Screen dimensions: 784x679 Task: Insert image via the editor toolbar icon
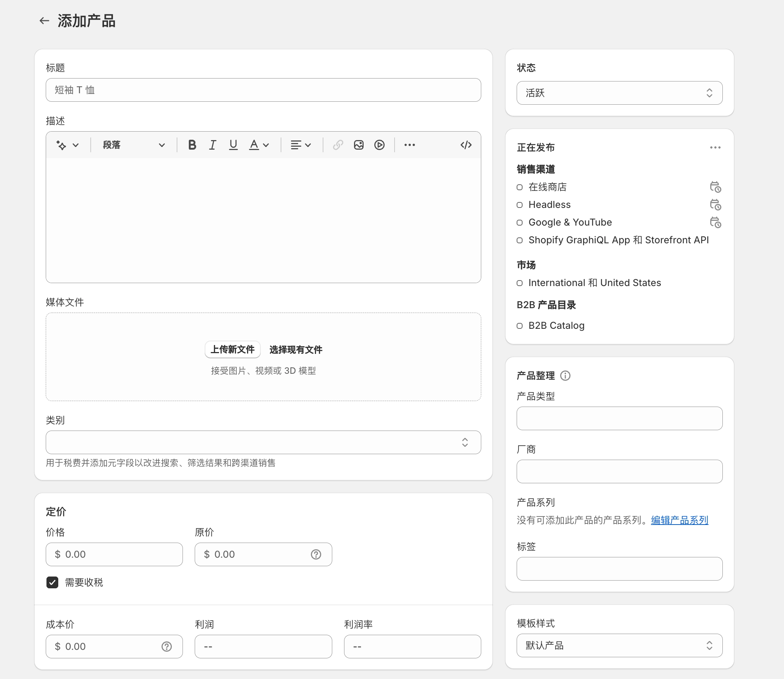tap(358, 145)
